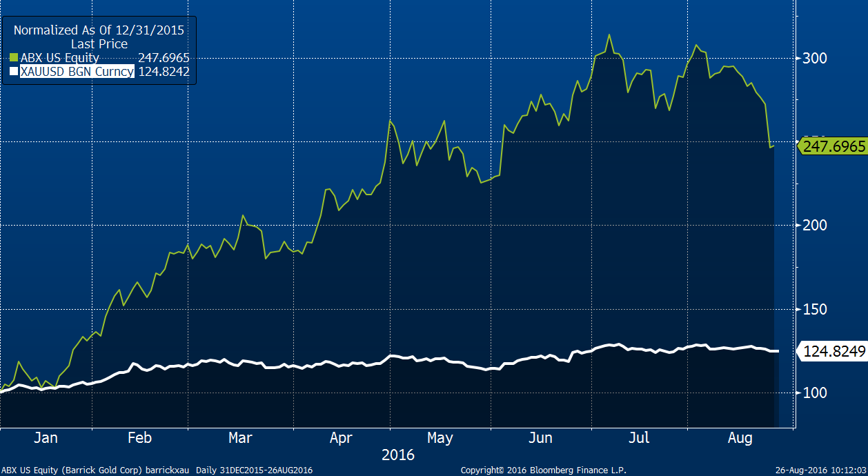The height and width of the screenshot is (476, 868).
Task: Click the Jun label on the time axis
Action: 540,437
